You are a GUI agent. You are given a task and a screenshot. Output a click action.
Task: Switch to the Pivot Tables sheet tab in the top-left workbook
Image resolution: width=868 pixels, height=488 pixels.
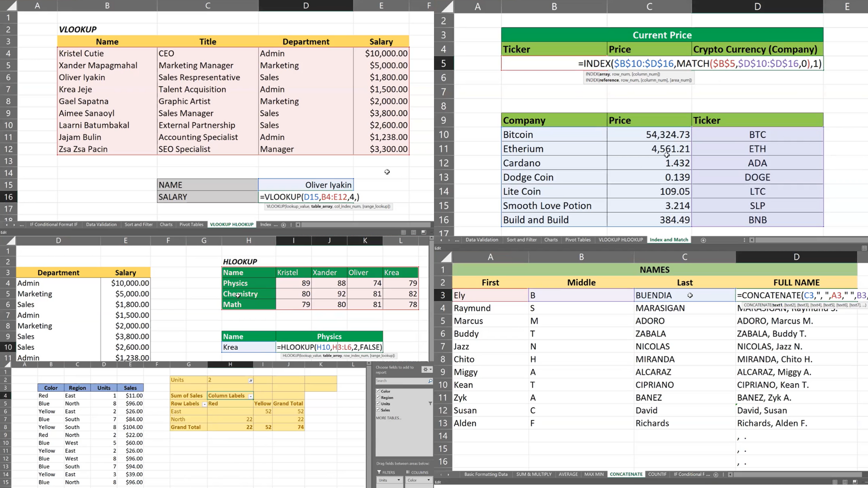point(191,225)
